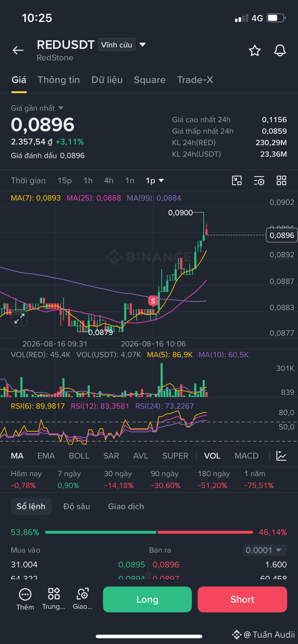Tap VOL(RED) 45,4K label

click(41, 355)
